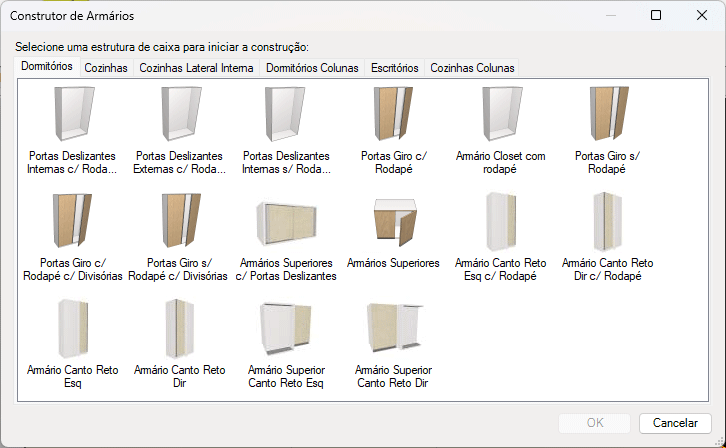Viewport: 726px width, 448px height.
Task: Pick Armário Superior Canto Reto Dir icon
Action: [393, 330]
